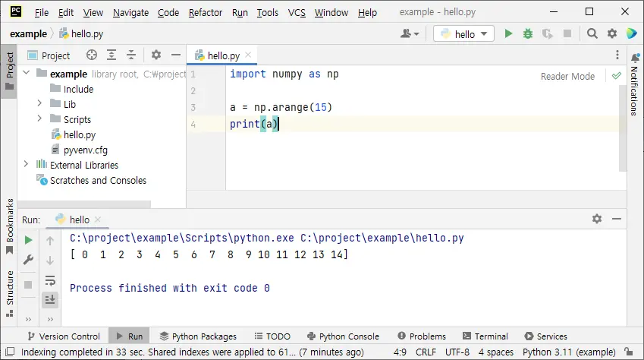Expand External Libraries node
This screenshot has height=360, width=644.
pyautogui.click(x=26, y=164)
